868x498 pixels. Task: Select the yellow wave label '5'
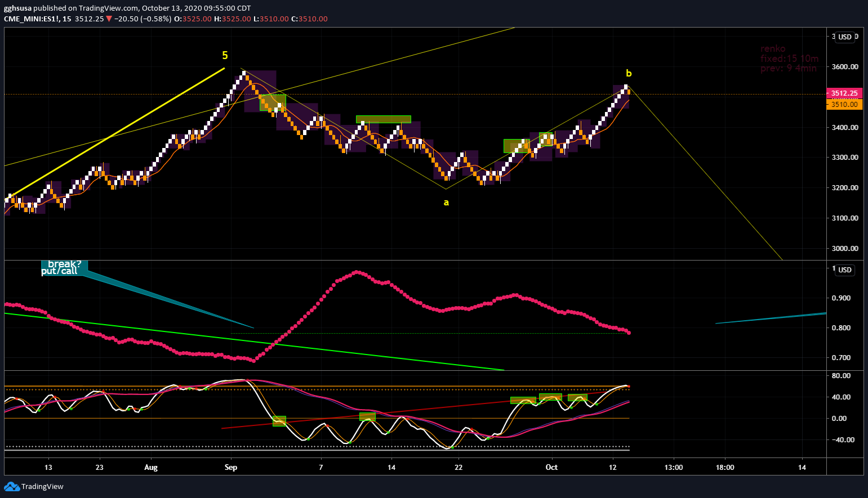tap(225, 56)
